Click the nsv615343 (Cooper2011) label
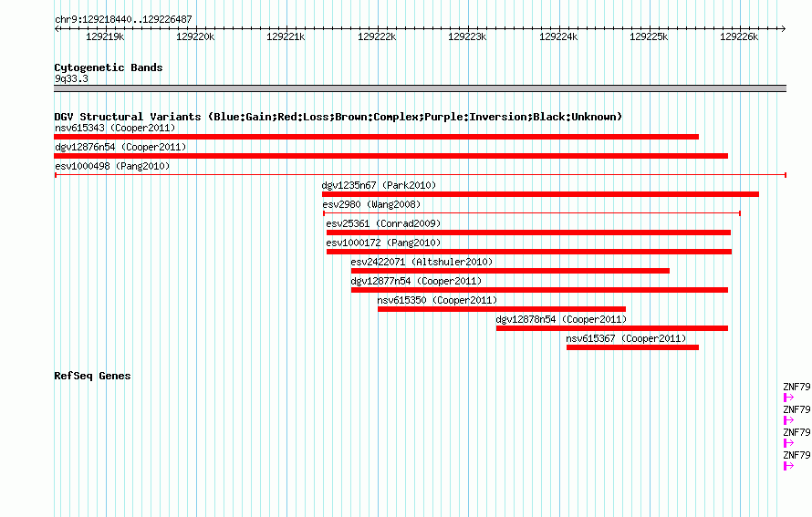The width and height of the screenshot is (812, 517). [115, 128]
